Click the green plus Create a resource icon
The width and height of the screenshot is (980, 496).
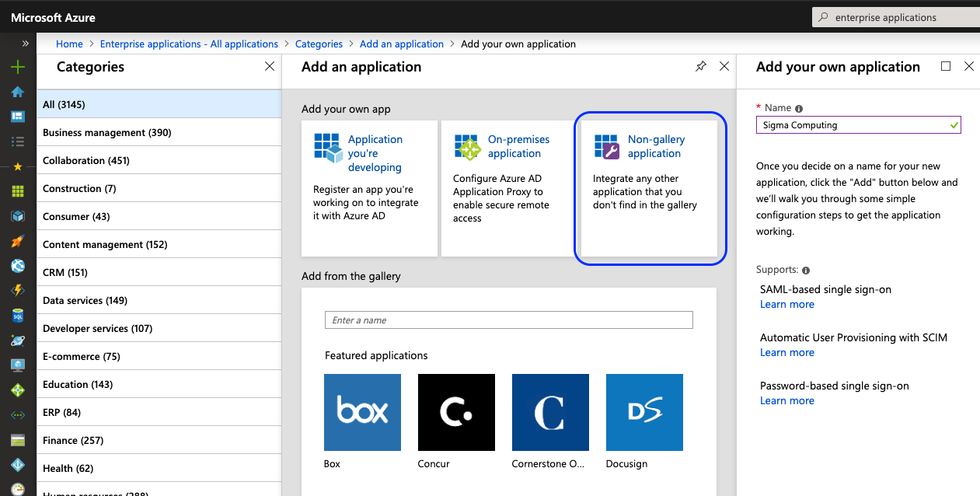(18, 68)
